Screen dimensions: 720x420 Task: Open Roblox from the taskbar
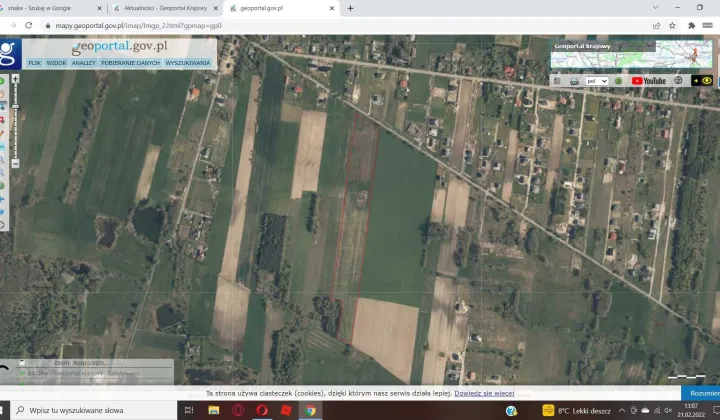286,410
